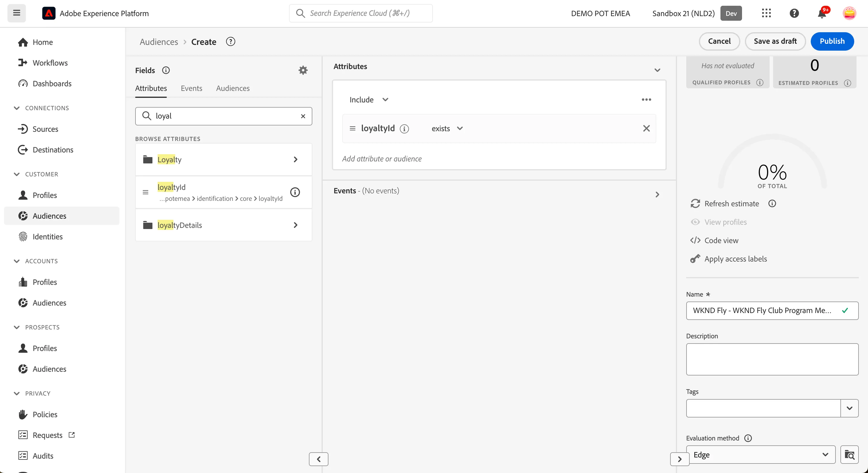Open Code view
The image size is (868, 473).
pyautogui.click(x=714, y=240)
